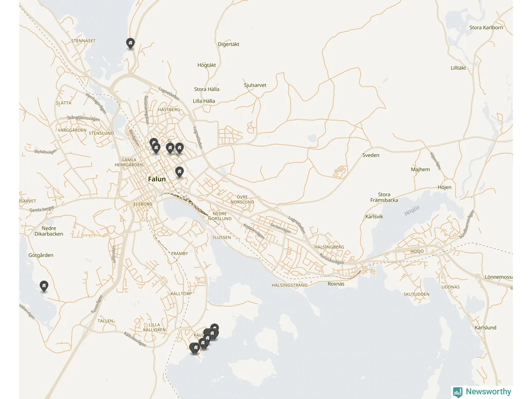Open the isolated house pin near Götgården lake
The image size is (532, 399).
tap(44, 286)
